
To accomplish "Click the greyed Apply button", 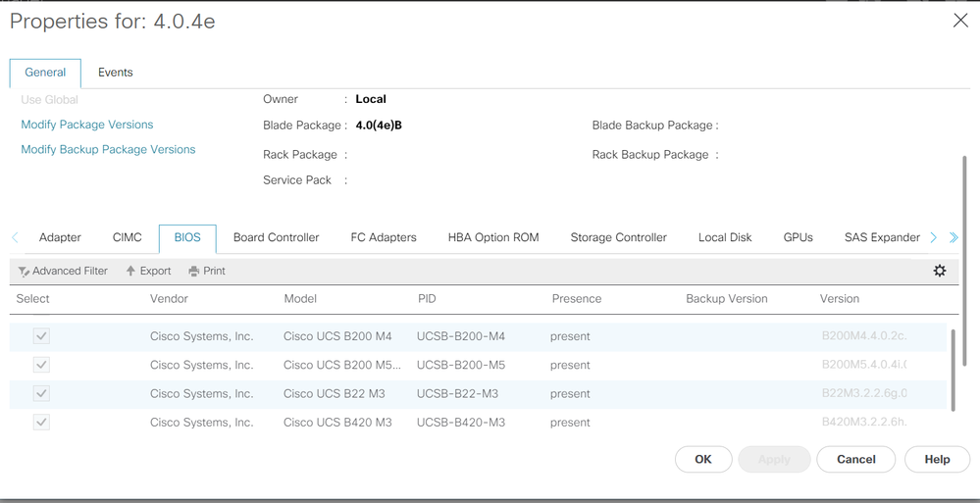I will pyautogui.click(x=774, y=459).
